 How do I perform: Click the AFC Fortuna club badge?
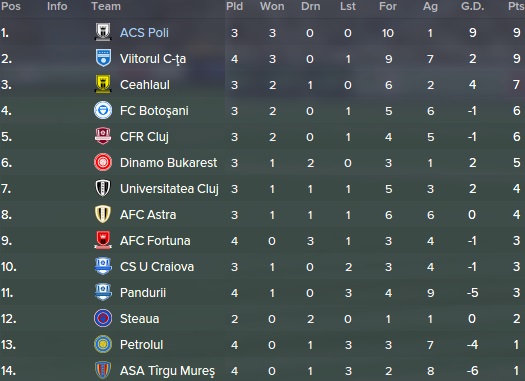[103, 240]
